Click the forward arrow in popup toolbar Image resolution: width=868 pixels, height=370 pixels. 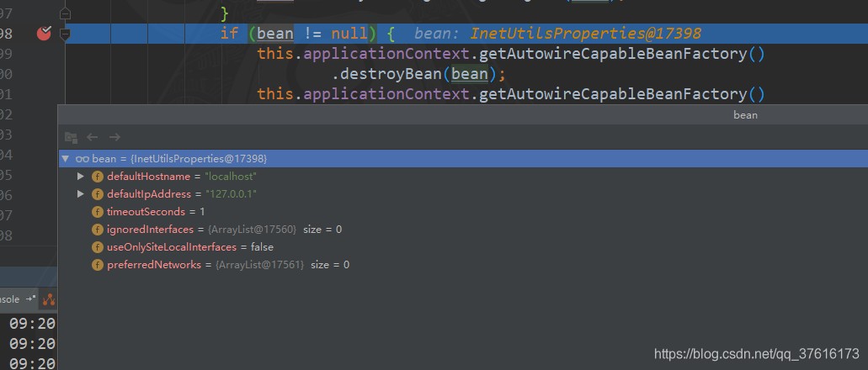coord(114,137)
